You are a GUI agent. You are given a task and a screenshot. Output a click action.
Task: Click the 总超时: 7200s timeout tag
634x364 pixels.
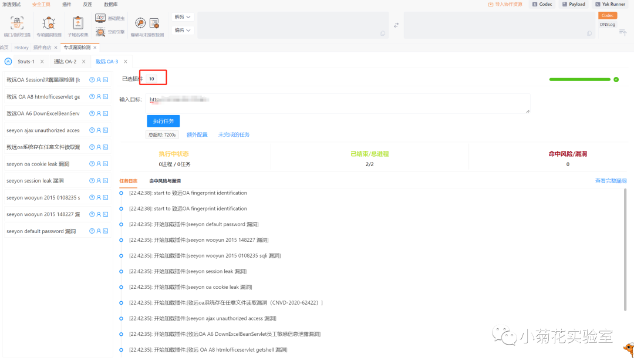(x=162, y=134)
